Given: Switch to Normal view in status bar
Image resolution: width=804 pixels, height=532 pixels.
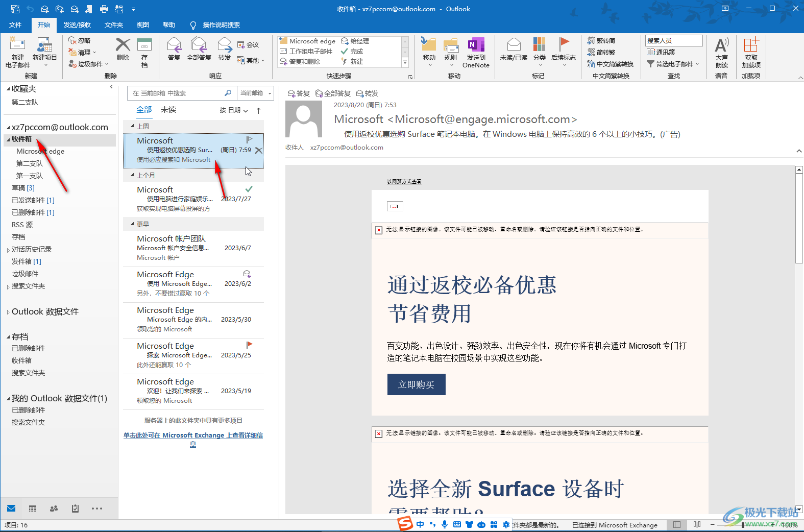Looking at the screenshot, I should coord(677,525).
